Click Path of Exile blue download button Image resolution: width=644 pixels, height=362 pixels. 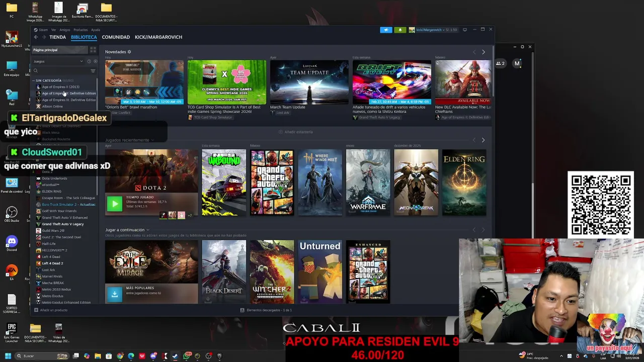coord(115,295)
